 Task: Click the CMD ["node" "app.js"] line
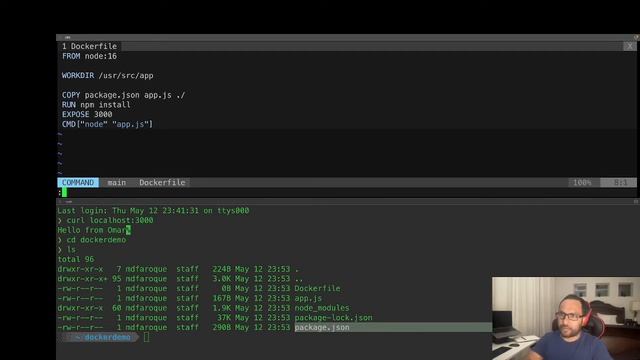click(x=107, y=124)
